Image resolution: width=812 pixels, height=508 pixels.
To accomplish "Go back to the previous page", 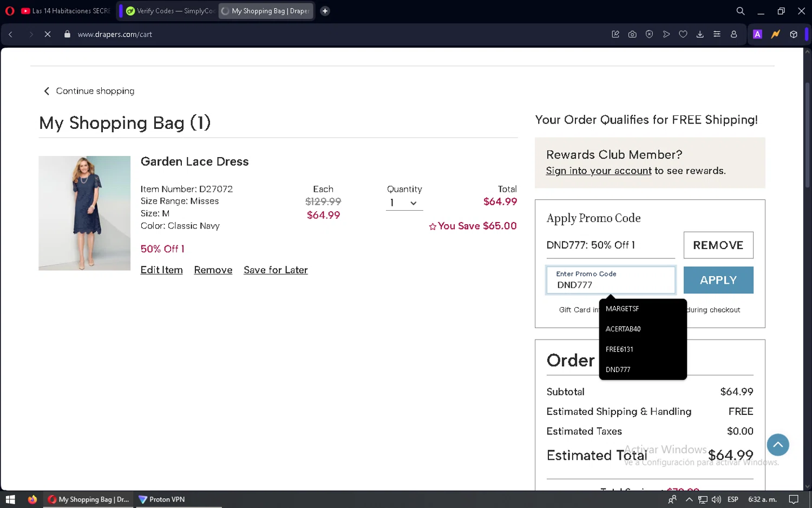I will coord(10,34).
